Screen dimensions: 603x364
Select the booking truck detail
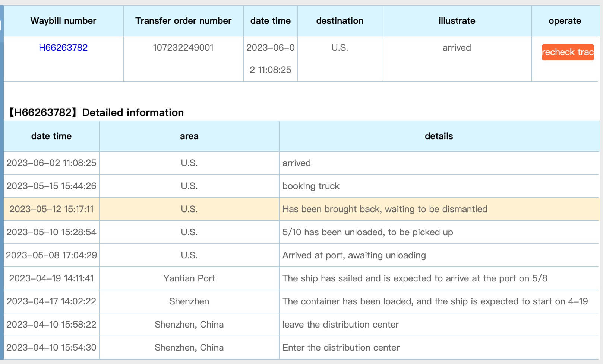(311, 186)
